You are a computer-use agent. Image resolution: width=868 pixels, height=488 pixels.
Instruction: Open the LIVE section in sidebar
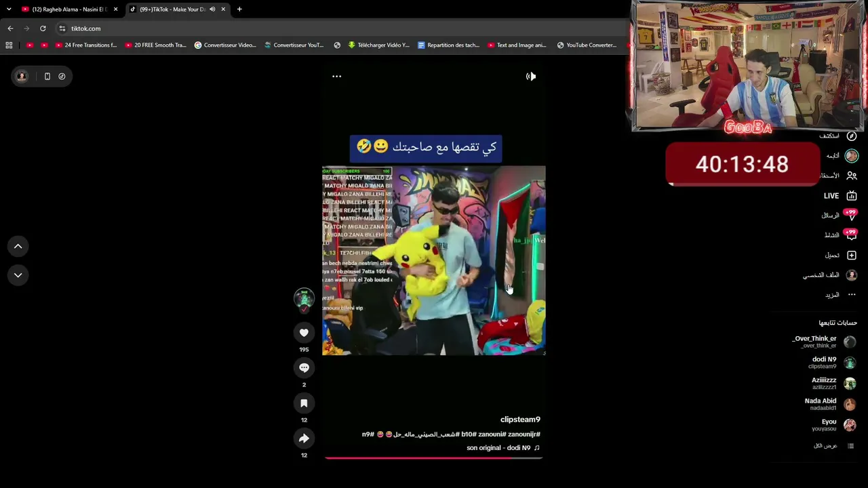pos(840,196)
